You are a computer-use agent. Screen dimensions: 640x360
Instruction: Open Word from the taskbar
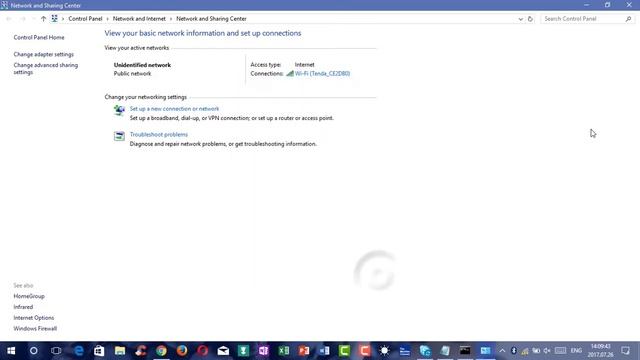[324, 351]
